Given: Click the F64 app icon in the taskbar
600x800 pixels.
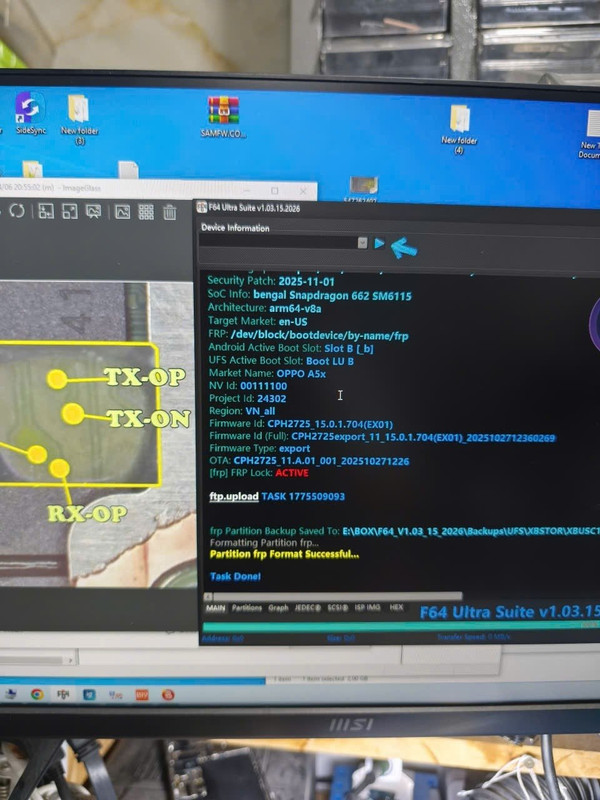Looking at the screenshot, I should (x=63, y=694).
